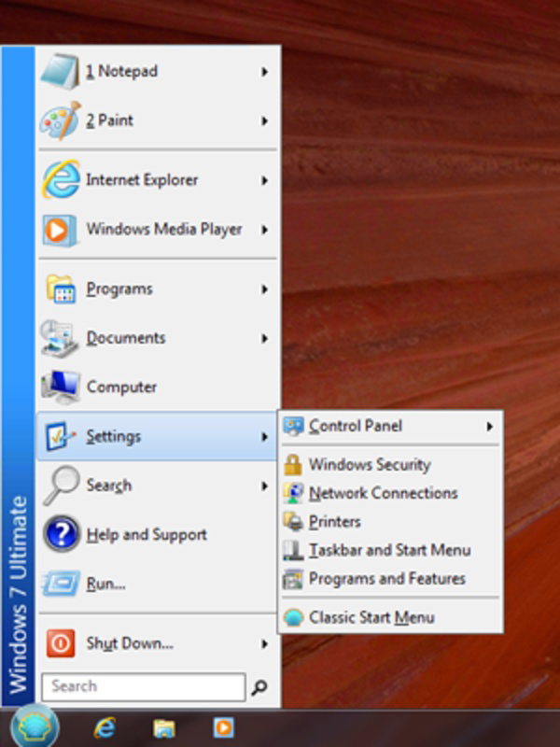
Task: Expand the Programs submenu arrow
Action: point(264,289)
